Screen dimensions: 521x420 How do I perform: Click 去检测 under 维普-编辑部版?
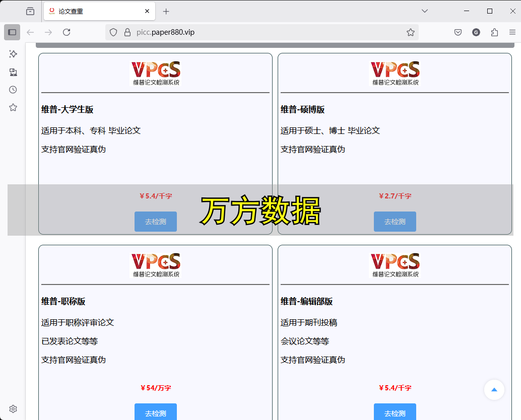tap(395, 412)
